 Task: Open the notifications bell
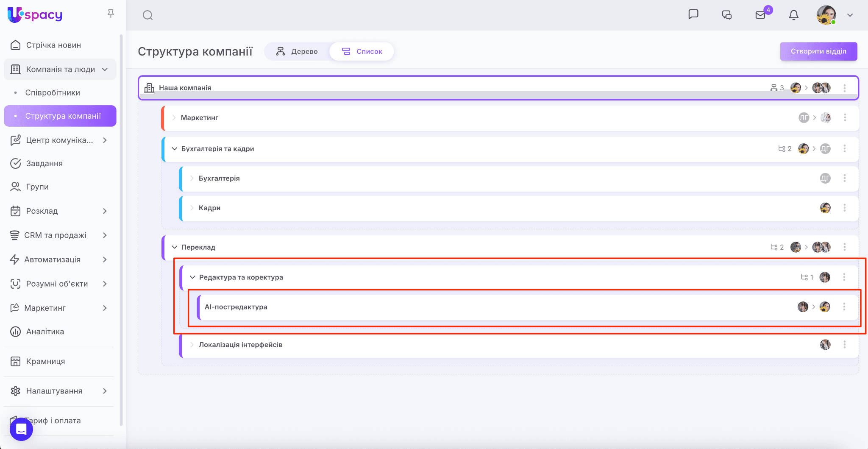click(794, 15)
